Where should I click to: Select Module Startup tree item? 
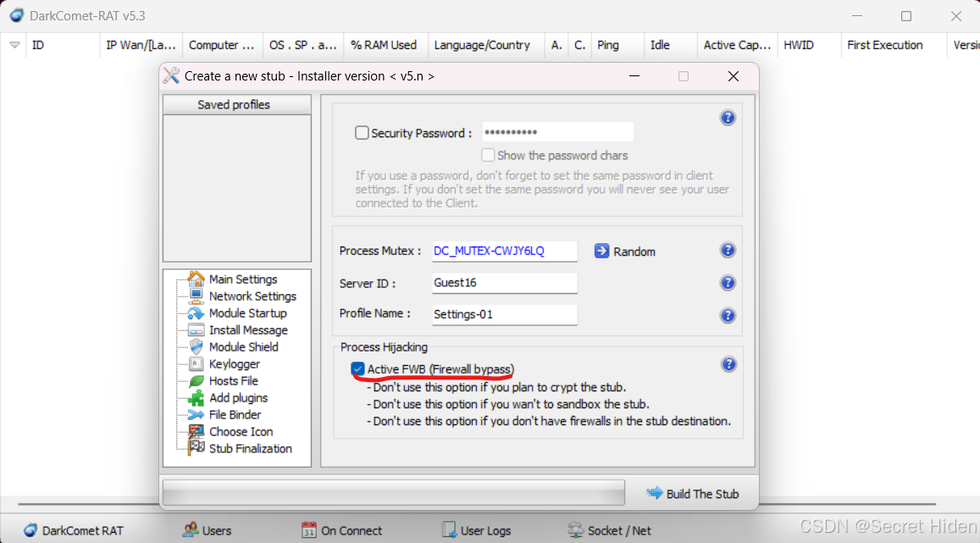247,313
